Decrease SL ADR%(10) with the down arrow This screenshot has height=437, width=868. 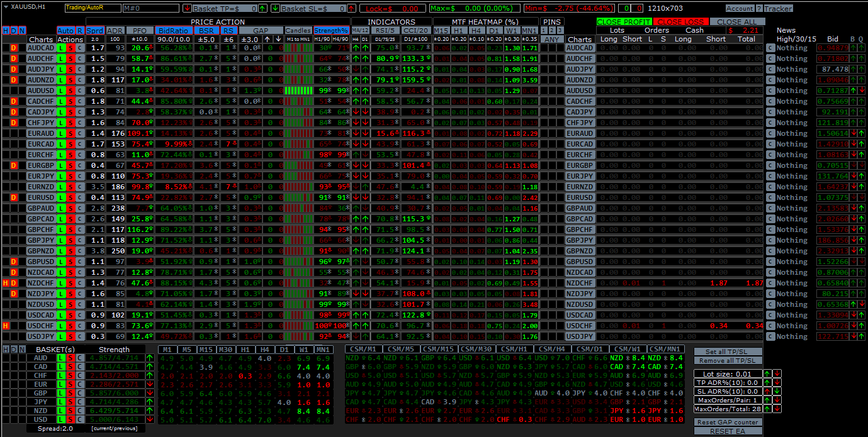point(777,391)
